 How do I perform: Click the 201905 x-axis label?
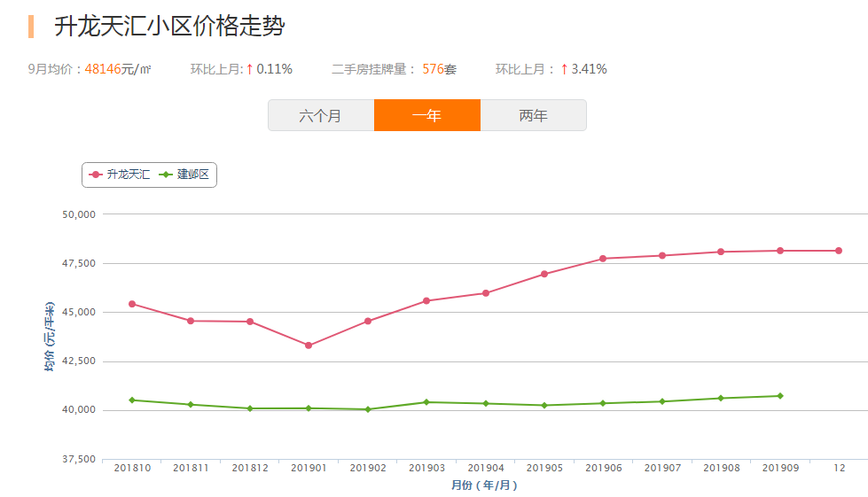544,469
